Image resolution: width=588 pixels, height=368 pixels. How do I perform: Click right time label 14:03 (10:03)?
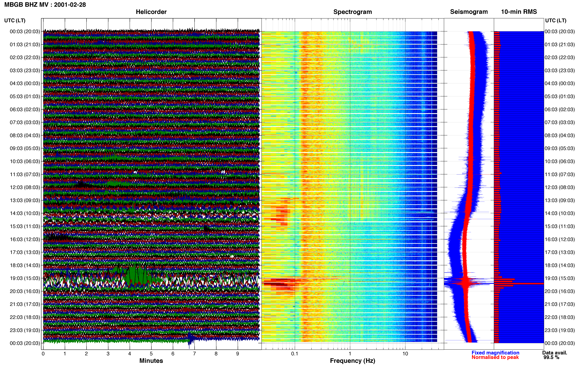(560, 213)
